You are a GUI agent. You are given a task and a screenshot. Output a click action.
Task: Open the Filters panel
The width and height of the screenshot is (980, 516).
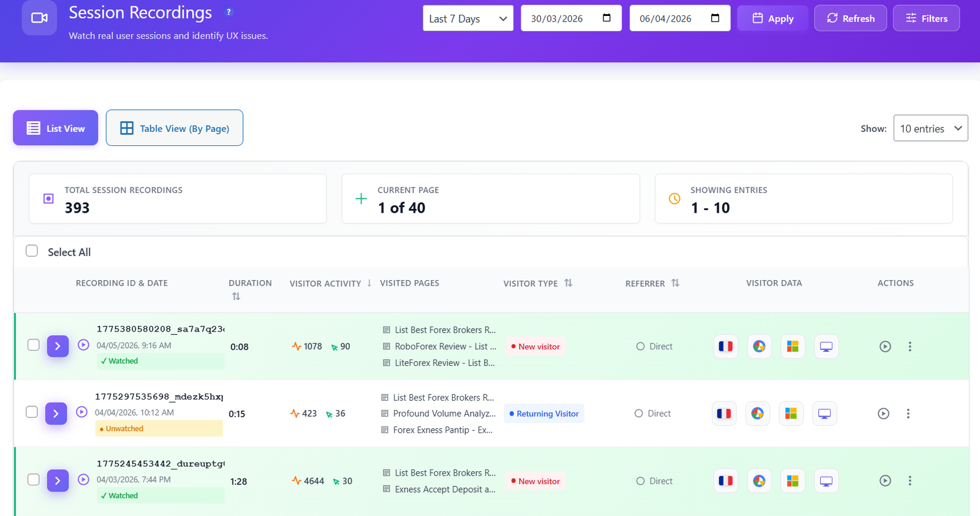tap(925, 18)
